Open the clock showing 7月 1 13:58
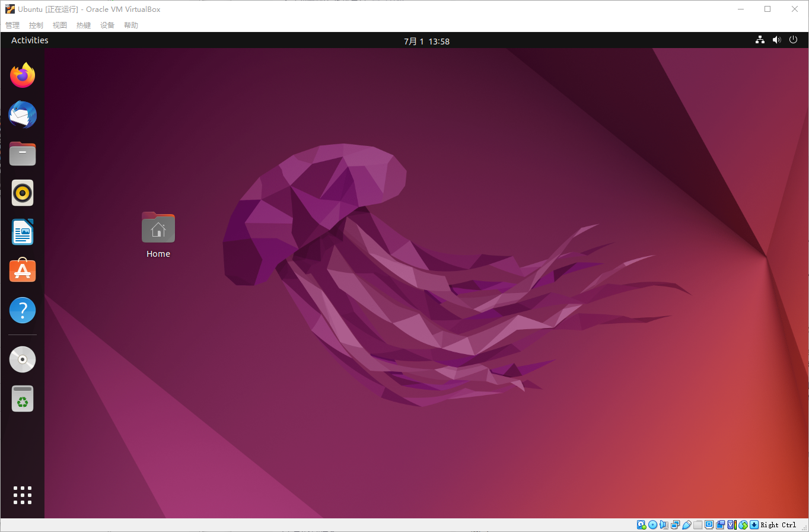Image resolution: width=809 pixels, height=532 pixels. tap(426, 41)
